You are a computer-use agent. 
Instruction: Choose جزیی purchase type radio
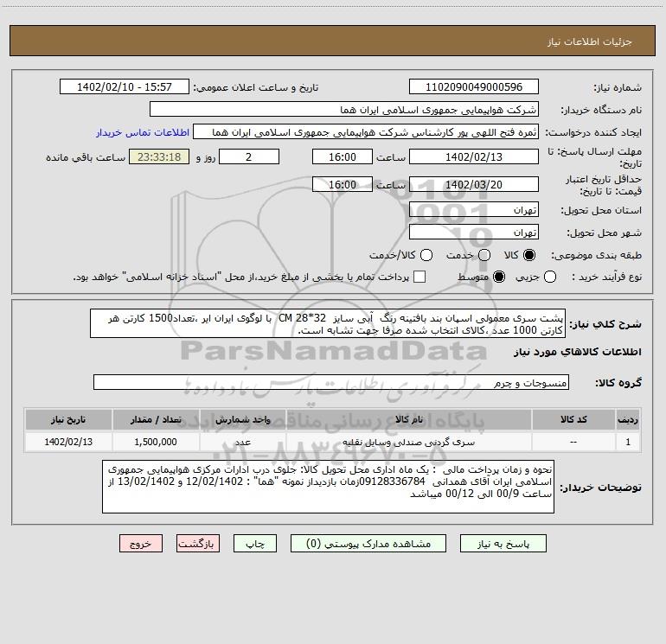tap(550, 277)
